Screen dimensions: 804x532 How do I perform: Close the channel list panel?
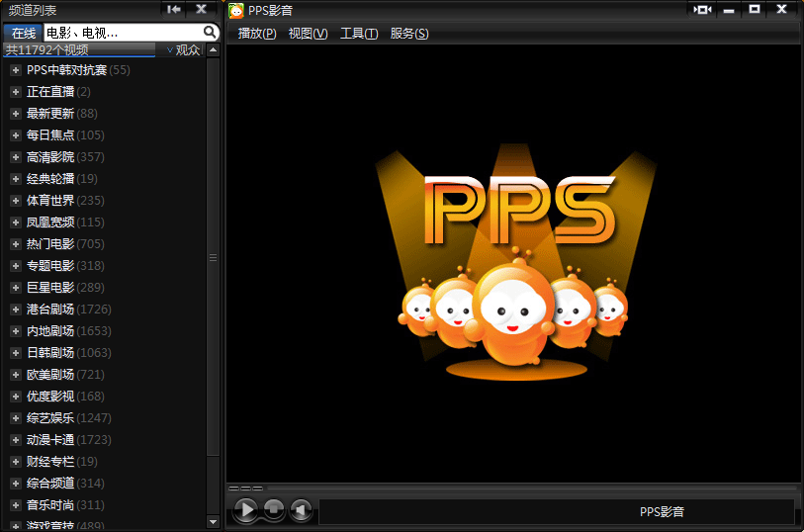[202, 9]
